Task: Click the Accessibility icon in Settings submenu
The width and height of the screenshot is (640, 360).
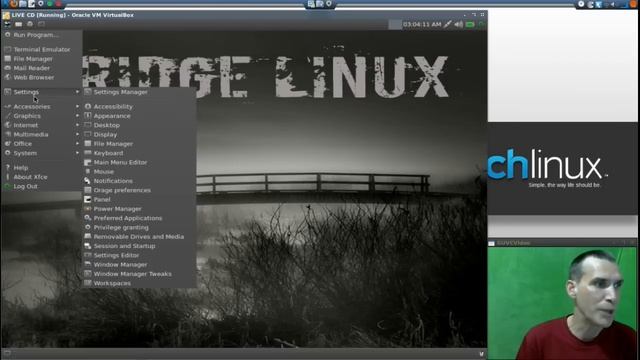Action: click(88, 107)
